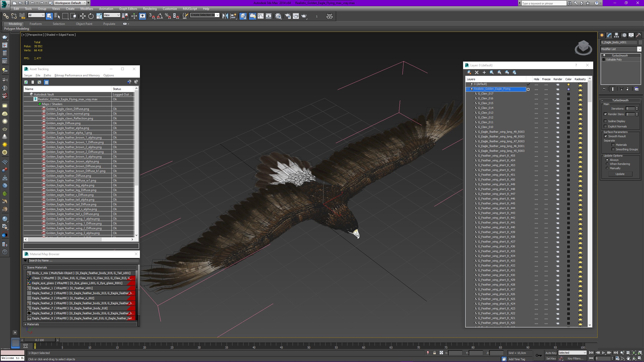Viewport: 644px width, 362px height.
Task: Switch to the Object Paint ribbon tab
Action: coord(84,24)
